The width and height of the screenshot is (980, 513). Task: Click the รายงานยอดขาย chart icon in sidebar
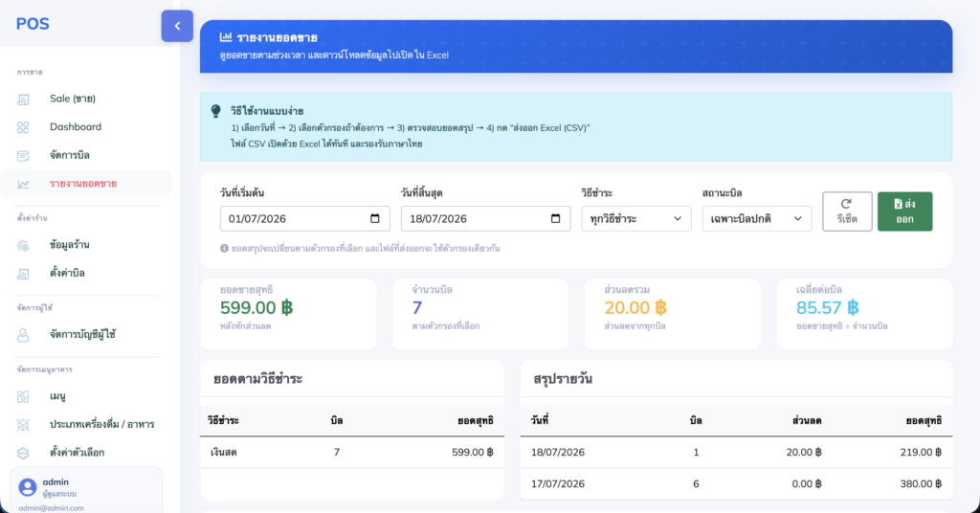pyautogui.click(x=23, y=184)
